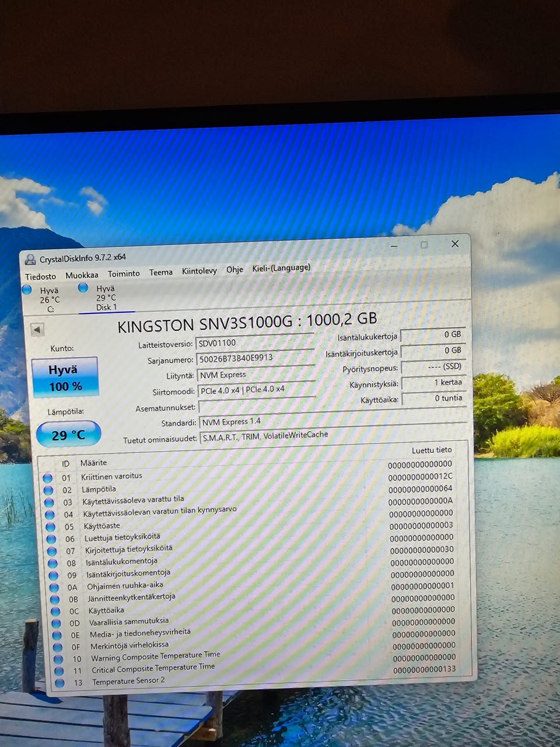Select the Kriittinen varoitus attribute text
The height and width of the screenshot is (747, 560).
coord(111,476)
